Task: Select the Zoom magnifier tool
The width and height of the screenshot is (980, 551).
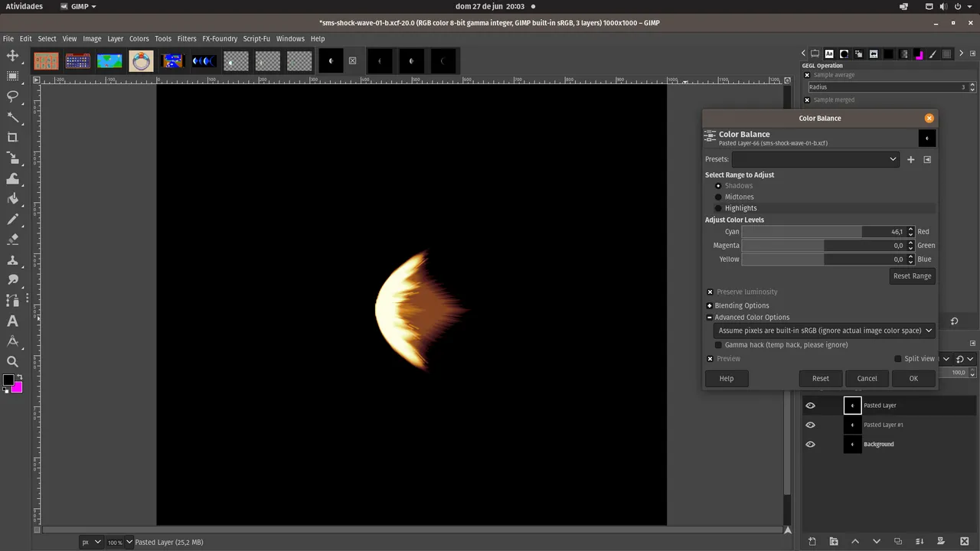Action: [13, 362]
